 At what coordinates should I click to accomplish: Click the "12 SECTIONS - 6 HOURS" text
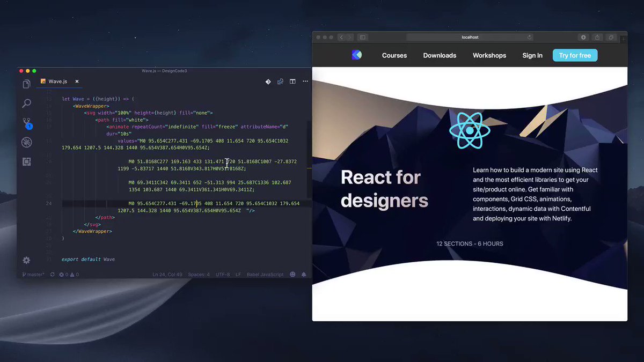pos(470,243)
